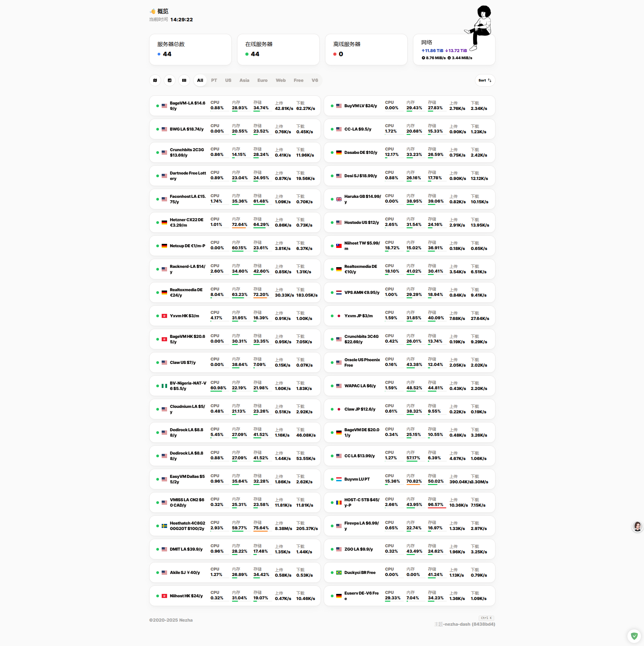Click the online status dot of BWG LA
The width and height of the screenshot is (644, 646).
coord(158,129)
